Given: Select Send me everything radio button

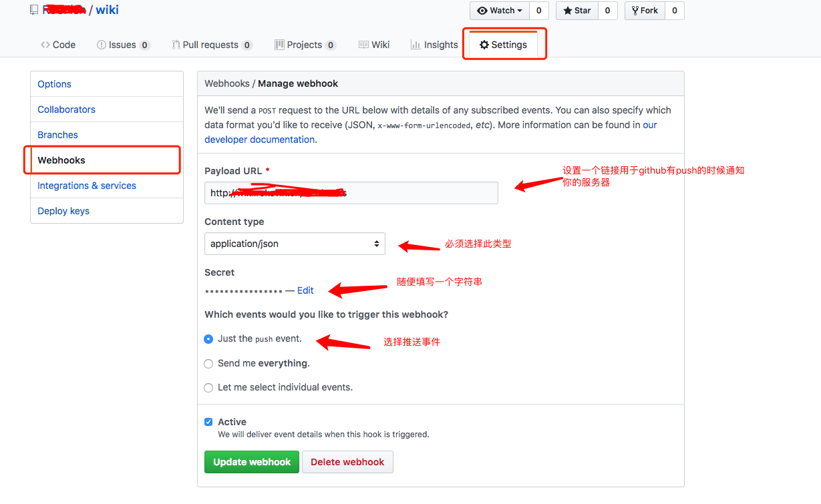Looking at the screenshot, I should [x=208, y=364].
